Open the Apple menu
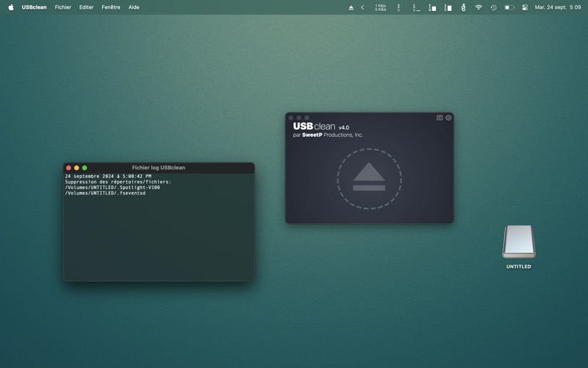This screenshot has width=588, height=368. (x=11, y=7)
